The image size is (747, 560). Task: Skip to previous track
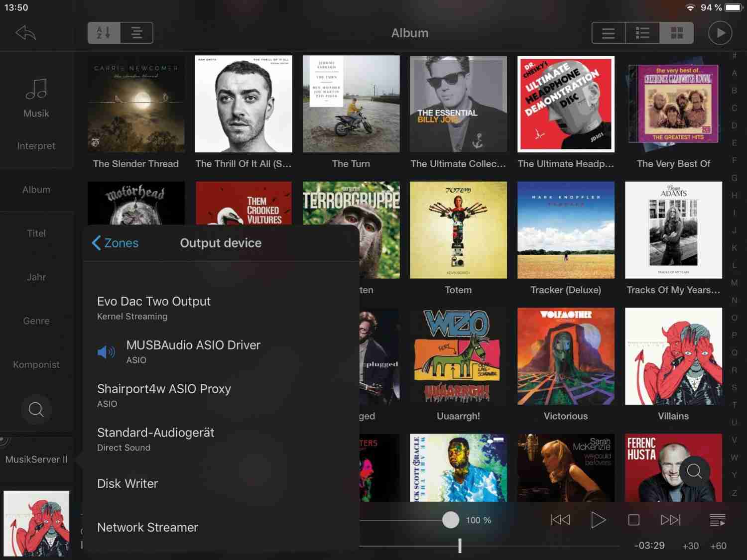pos(560,520)
